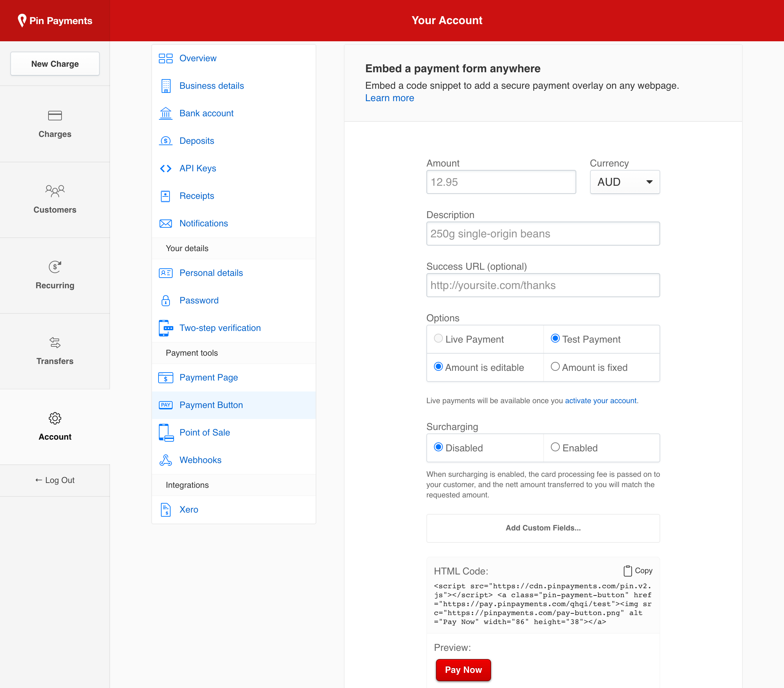Click the Success URL input field
Viewport: 784px width, 688px height.
pos(543,285)
